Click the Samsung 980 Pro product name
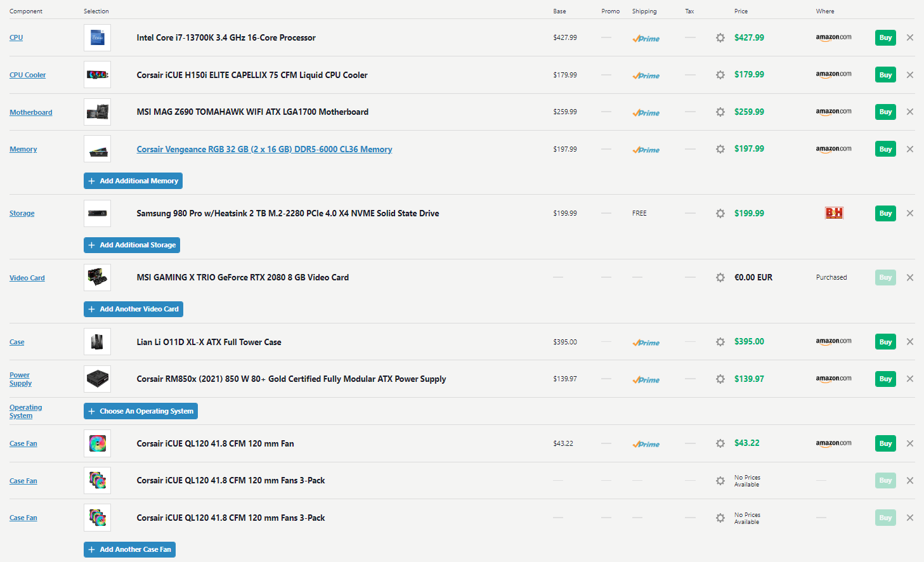This screenshot has height=562, width=924. tap(288, 213)
